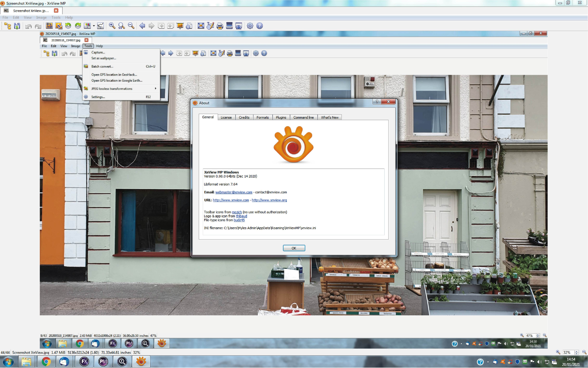This screenshot has height=368, width=588.
Task: Click the 32% zoom stepper arrows
Action: (576, 352)
